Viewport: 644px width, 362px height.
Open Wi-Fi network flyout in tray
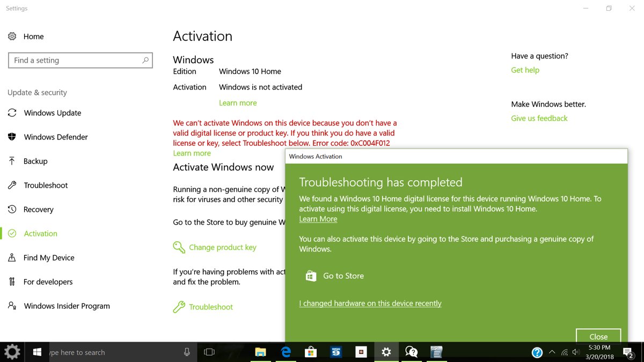pos(565,352)
